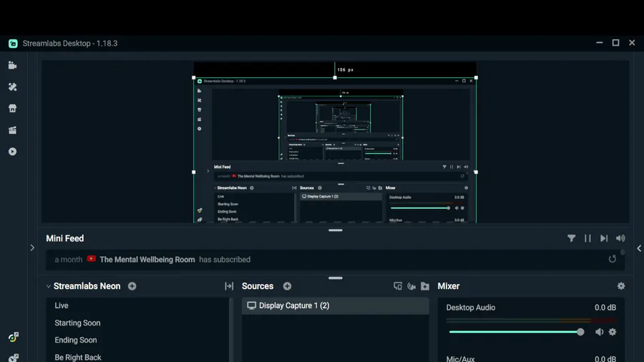644x362 pixels.
Task: Click The Mental Wellbeing Room subscriber name
Action: point(147,260)
